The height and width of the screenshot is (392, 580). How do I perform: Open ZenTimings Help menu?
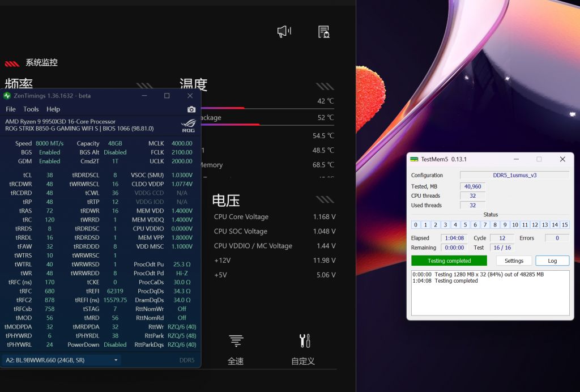click(x=52, y=109)
